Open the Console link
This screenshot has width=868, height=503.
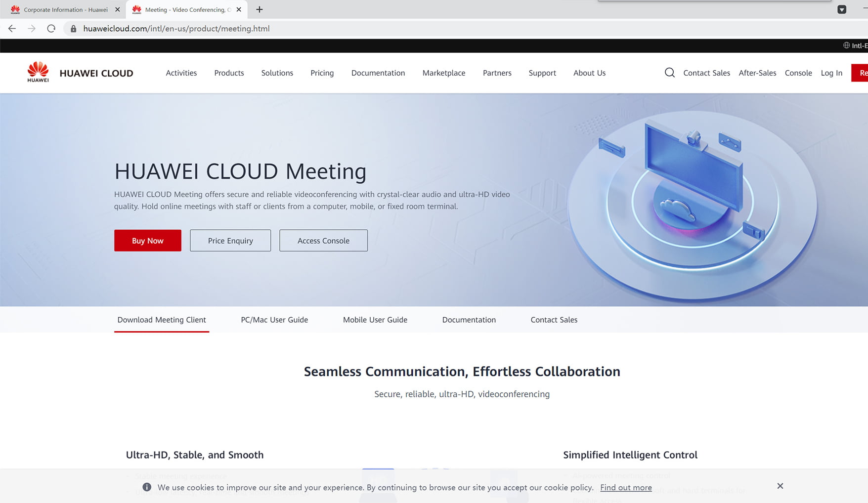pos(798,73)
